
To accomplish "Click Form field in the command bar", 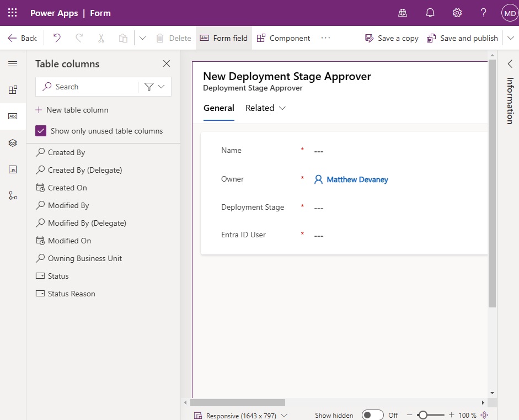I will (x=224, y=38).
